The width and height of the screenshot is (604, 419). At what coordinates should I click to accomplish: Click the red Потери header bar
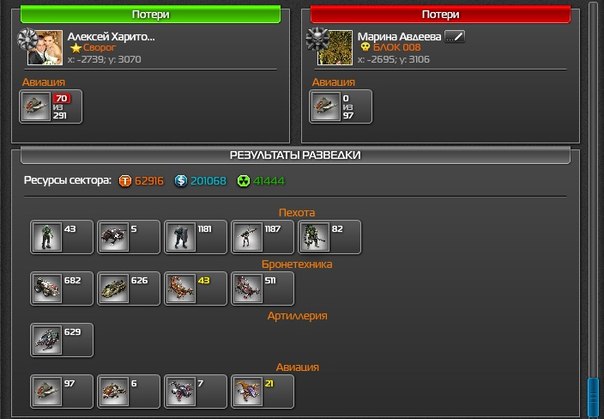[x=440, y=14]
